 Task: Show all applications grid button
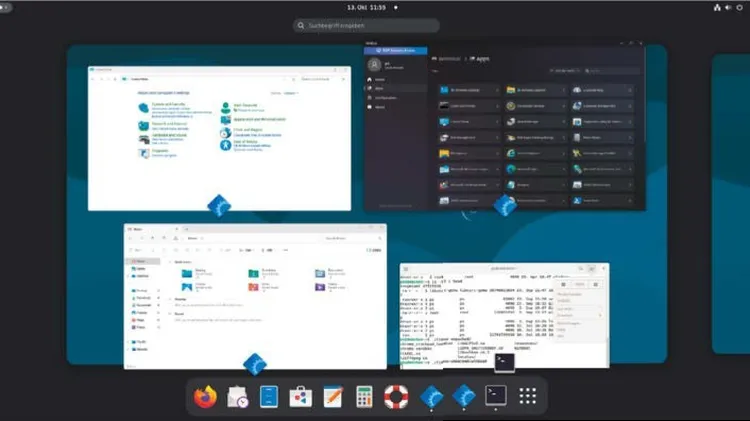[x=528, y=396]
